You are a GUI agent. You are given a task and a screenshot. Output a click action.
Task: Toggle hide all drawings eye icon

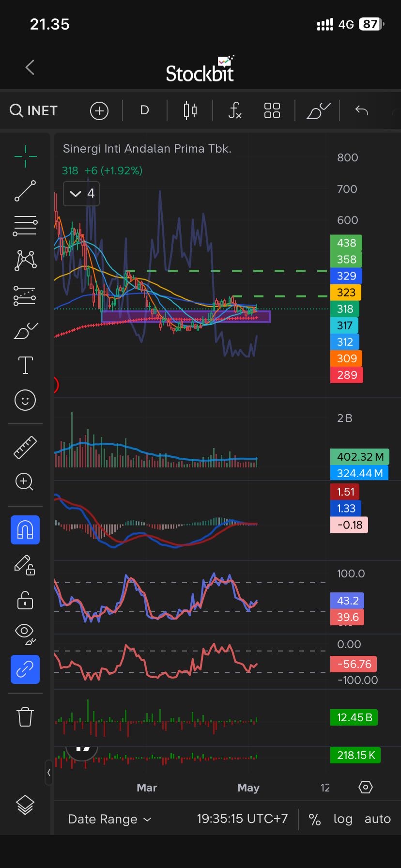pos(25,635)
